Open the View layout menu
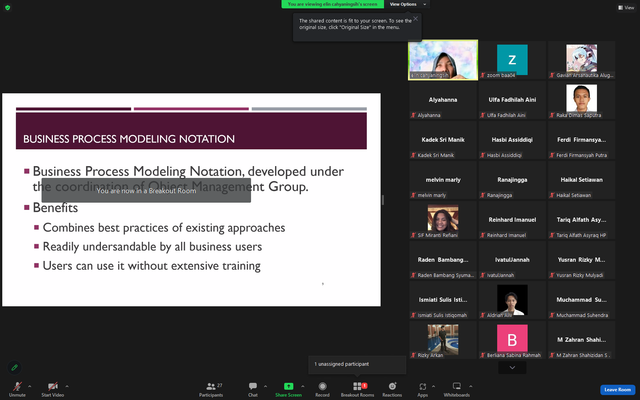This screenshot has height=400, width=640. [x=626, y=7]
